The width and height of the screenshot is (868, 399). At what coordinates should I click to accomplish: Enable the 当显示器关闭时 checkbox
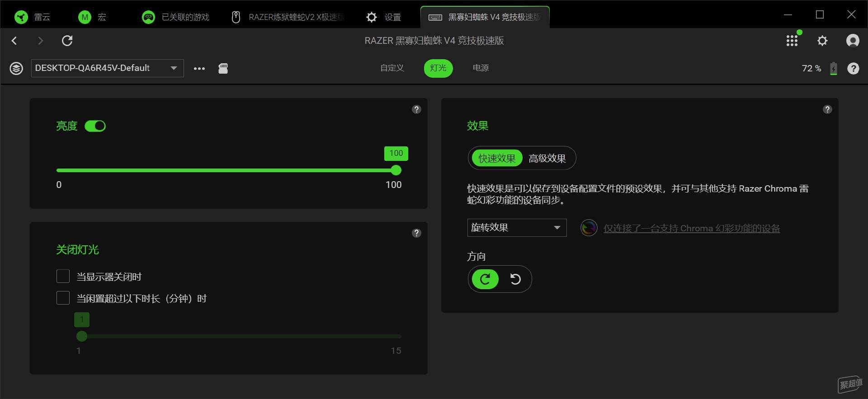coord(63,276)
